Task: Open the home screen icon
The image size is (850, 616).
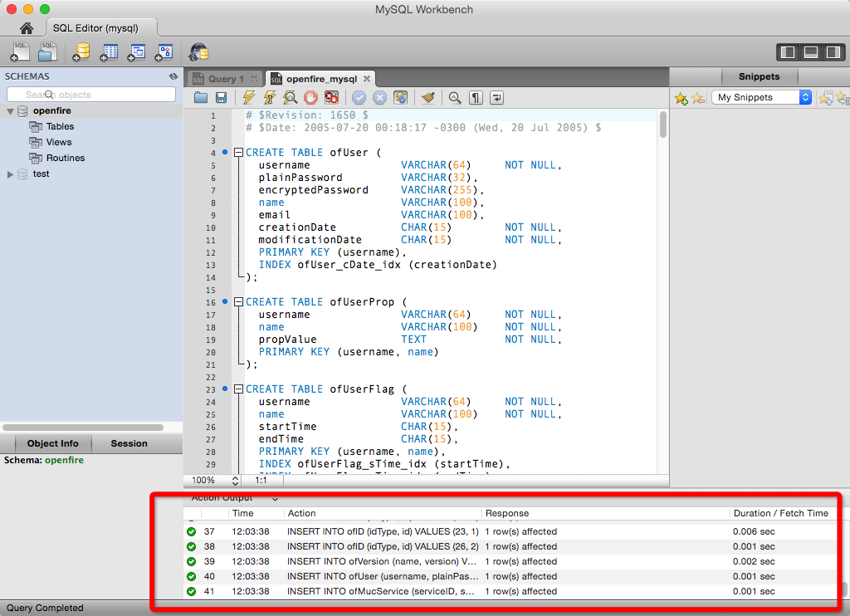Action: [x=26, y=28]
